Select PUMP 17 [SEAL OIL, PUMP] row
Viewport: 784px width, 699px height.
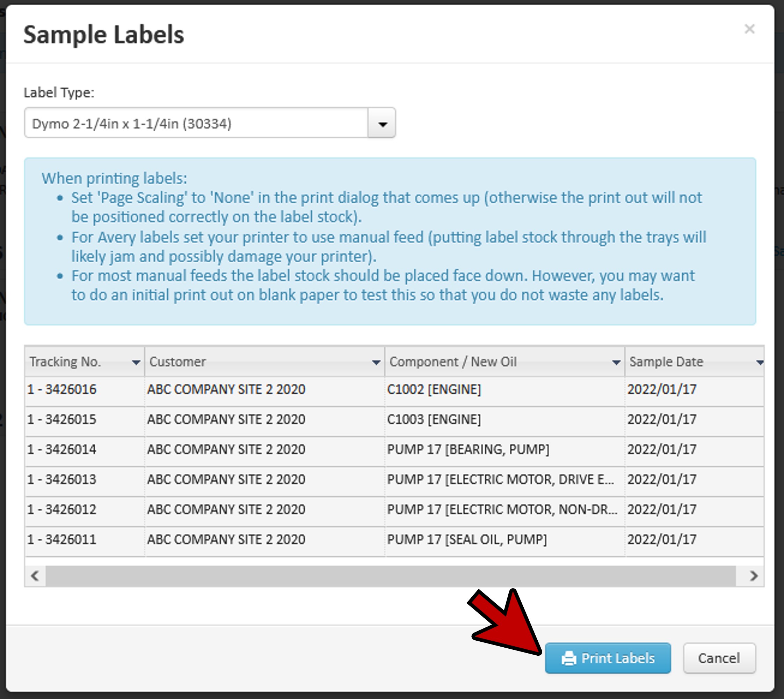[467, 539]
